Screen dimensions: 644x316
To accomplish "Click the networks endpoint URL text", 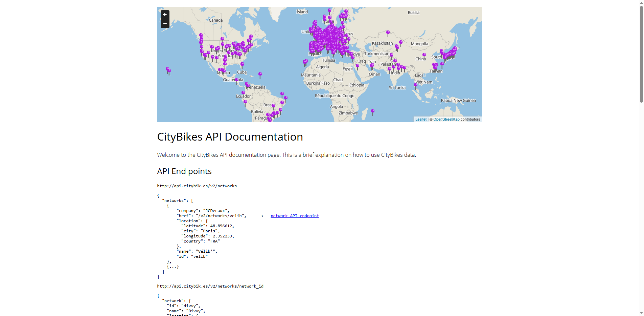I will coord(197,186).
